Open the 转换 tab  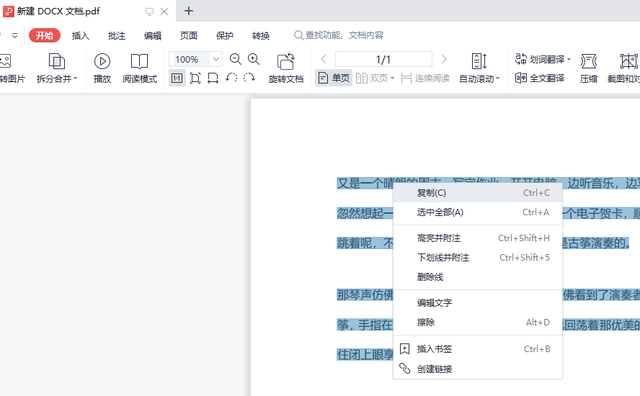tap(261, 36)
